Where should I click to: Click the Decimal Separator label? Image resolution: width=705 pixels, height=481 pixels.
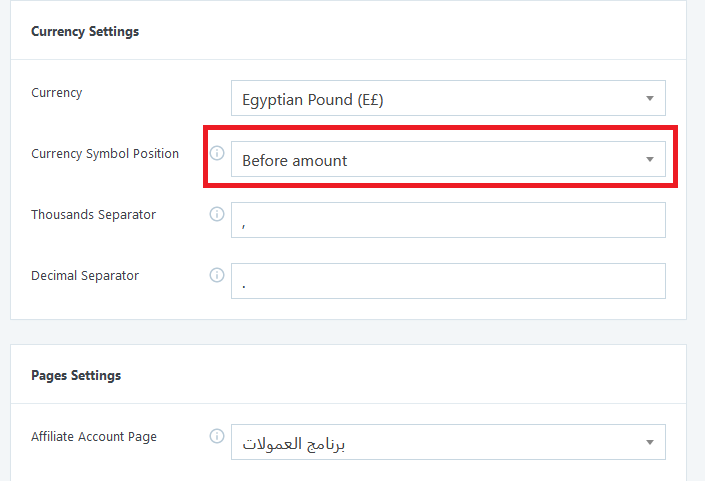tap(85, 276)
